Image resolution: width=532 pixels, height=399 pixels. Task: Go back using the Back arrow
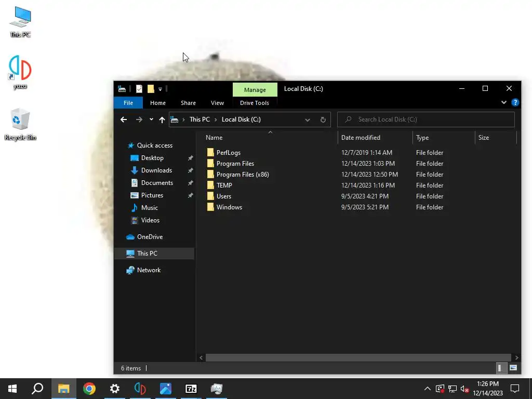pyautogui.click(x=124, y=119)
